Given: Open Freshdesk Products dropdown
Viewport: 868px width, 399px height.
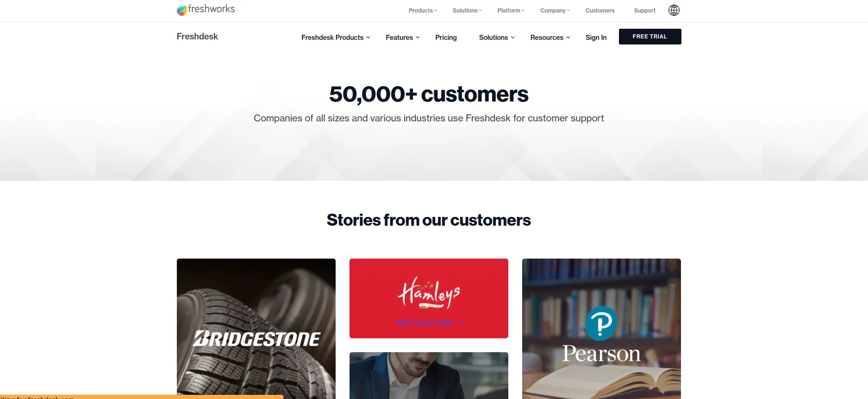Looking at the screenshot, I should pos(336,38).
